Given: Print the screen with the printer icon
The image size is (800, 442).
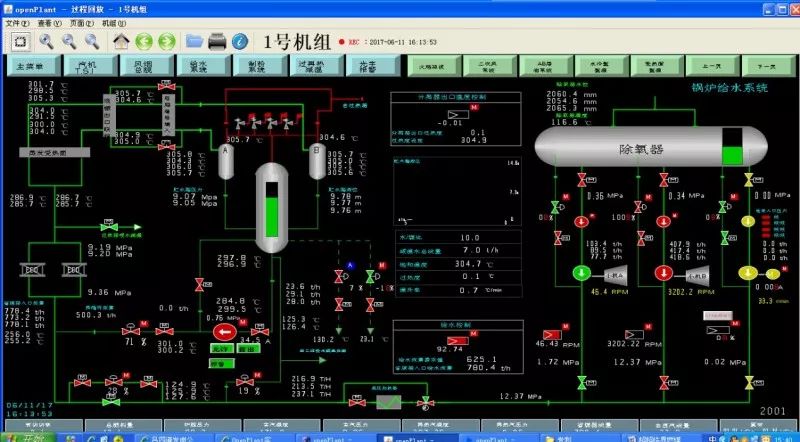Looking at the screenshot, I should click(217, 41).
